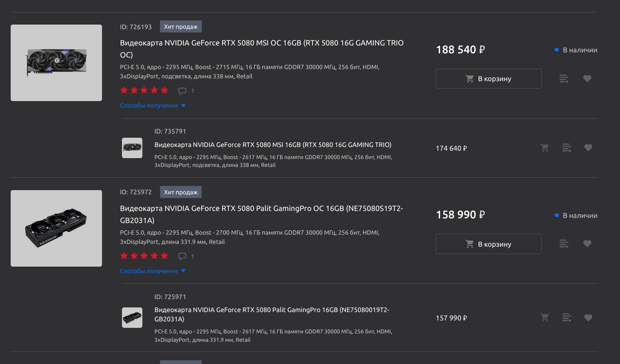Click cart icon for Palit GamingPro 157 990 ₽
Viewport: 620px width, 364px height.
[x=545, y=318]
